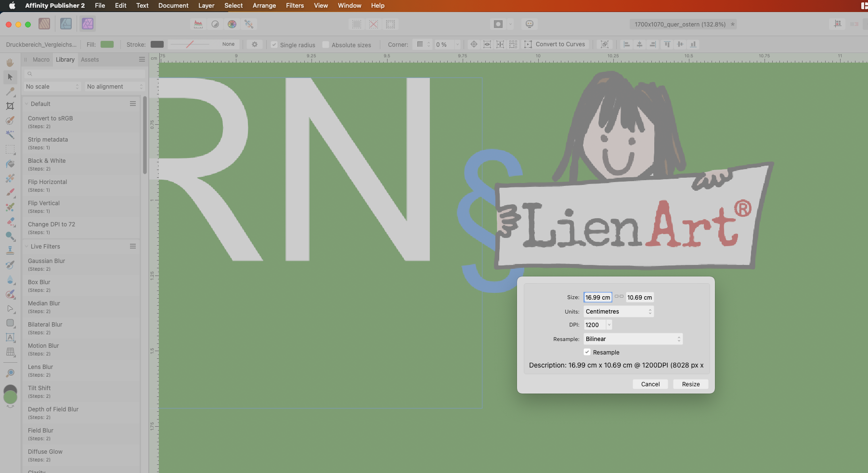Open the stroke settings gear icon

tap(255, 44)
